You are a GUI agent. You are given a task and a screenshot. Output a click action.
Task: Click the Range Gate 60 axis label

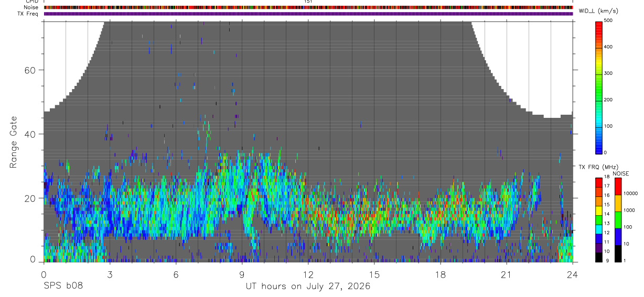pos(31,70)
